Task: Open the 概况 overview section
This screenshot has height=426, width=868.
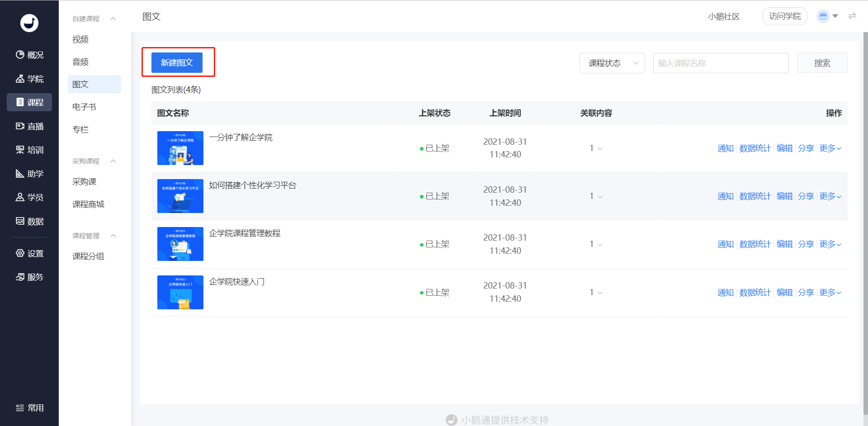Action: pyautogui.click(x=29, y=55)
